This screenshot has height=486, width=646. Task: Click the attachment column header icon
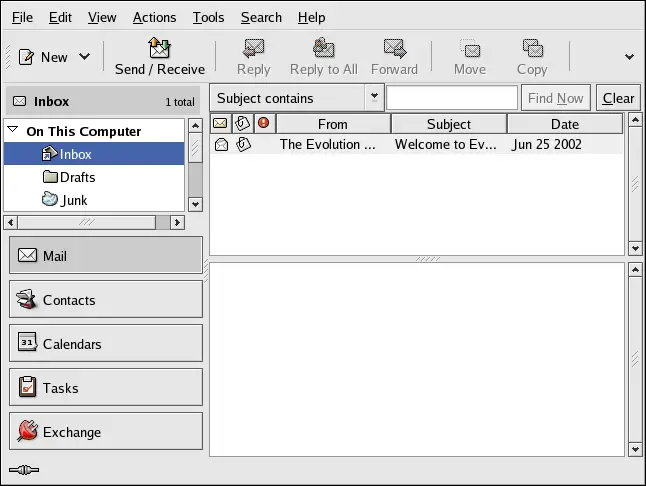click(242, 124)
